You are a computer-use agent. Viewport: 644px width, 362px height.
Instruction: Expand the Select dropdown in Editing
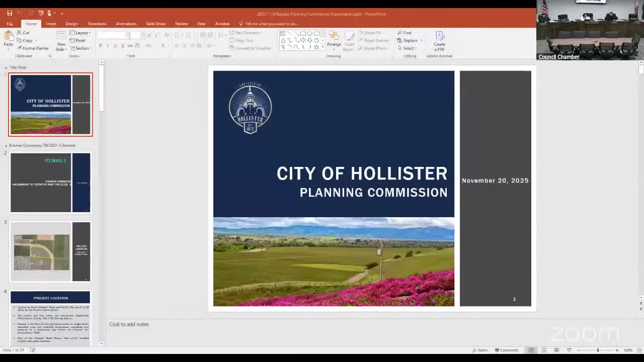[408, 48]
